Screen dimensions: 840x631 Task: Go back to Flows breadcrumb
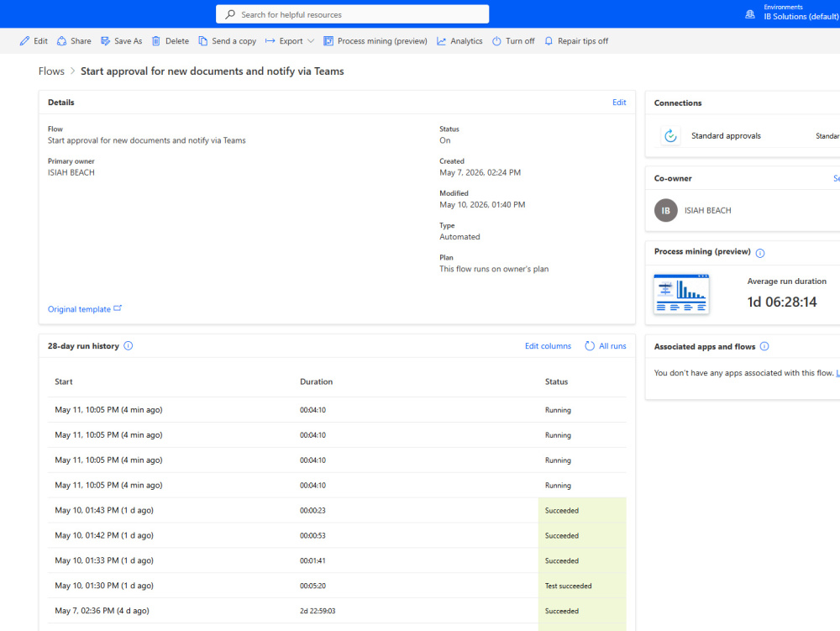tap(51, 71)
